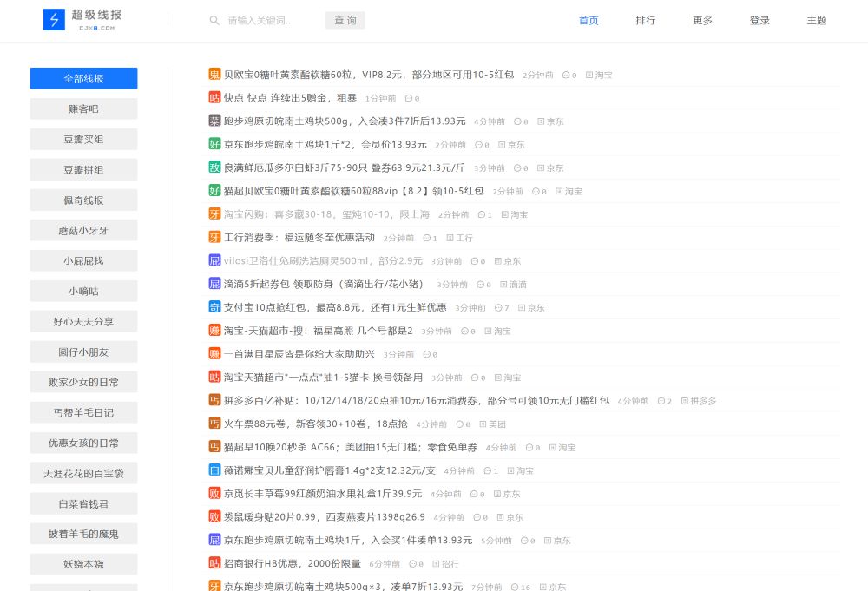Viewport: 868px width, 591px height.
Task: Switch to the 排行 section
Action: 646,20
